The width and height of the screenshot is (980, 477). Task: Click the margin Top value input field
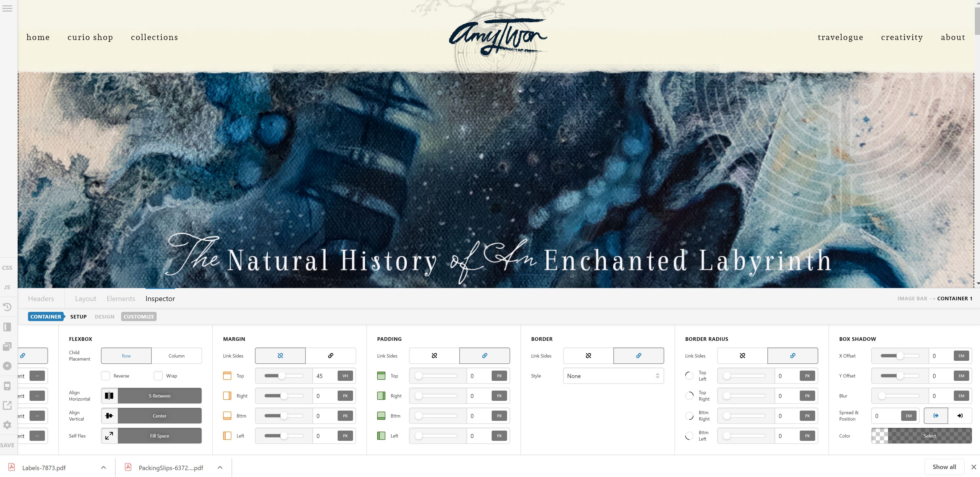click(324, 376)
